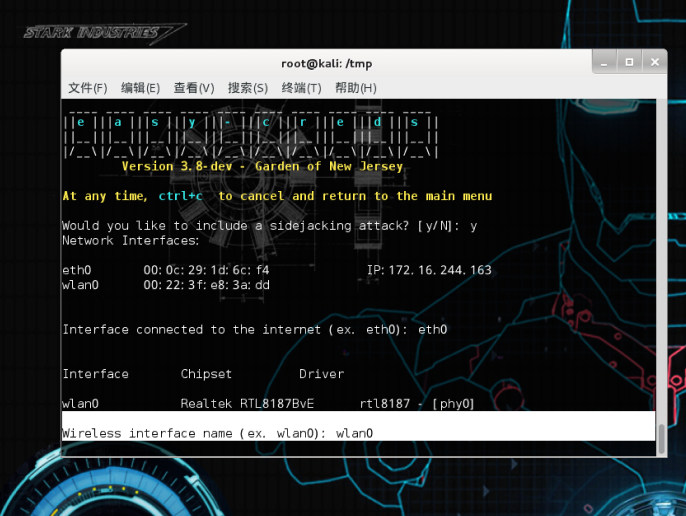Click 'Realtek RTL8187BvE' chipset text
The height and width of the screenshot is (516, 686).
point(247,404)
